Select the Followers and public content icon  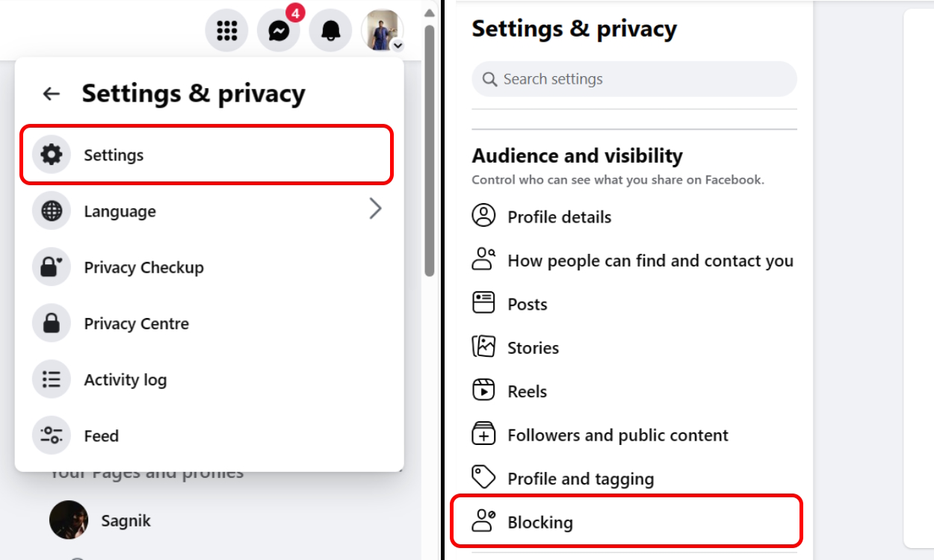pyautogui.click(x=484, y=434)
